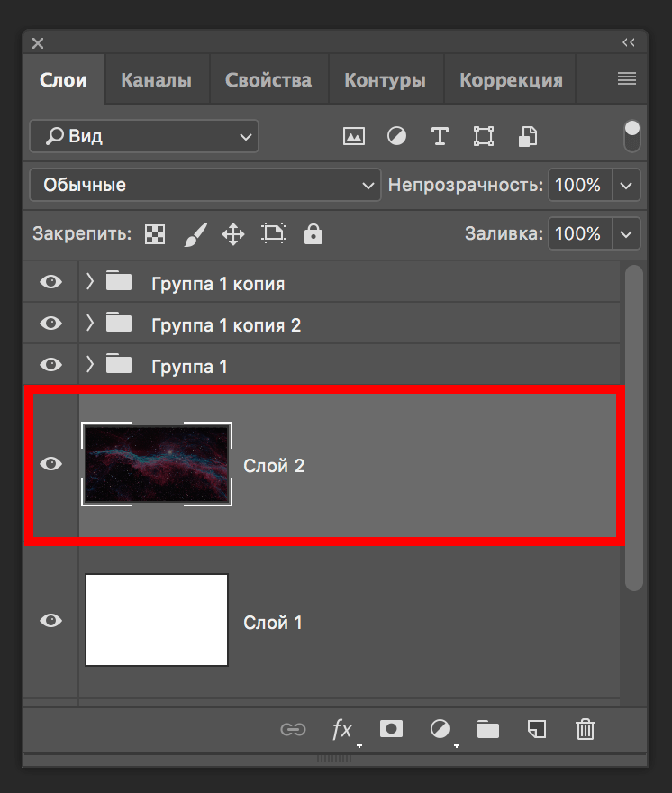Hide the Слой 2 layer

click(51, 464)
